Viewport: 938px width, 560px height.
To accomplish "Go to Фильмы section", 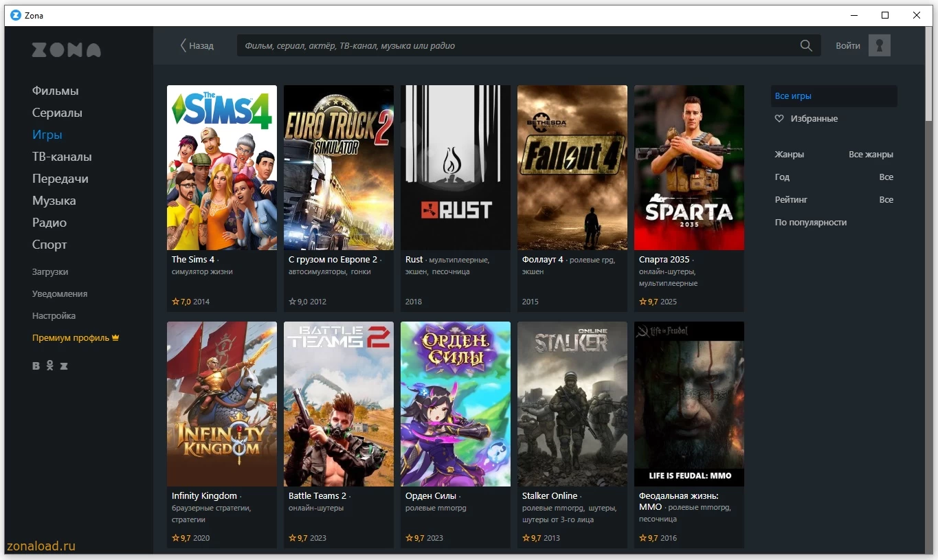I will click(x=56, y=91).
